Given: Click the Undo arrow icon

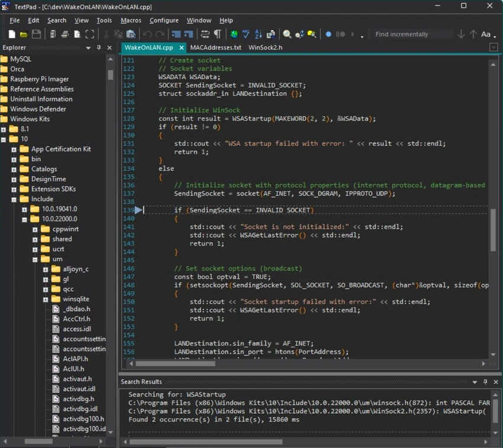Looking at the screenshot, I should point(147,34).
